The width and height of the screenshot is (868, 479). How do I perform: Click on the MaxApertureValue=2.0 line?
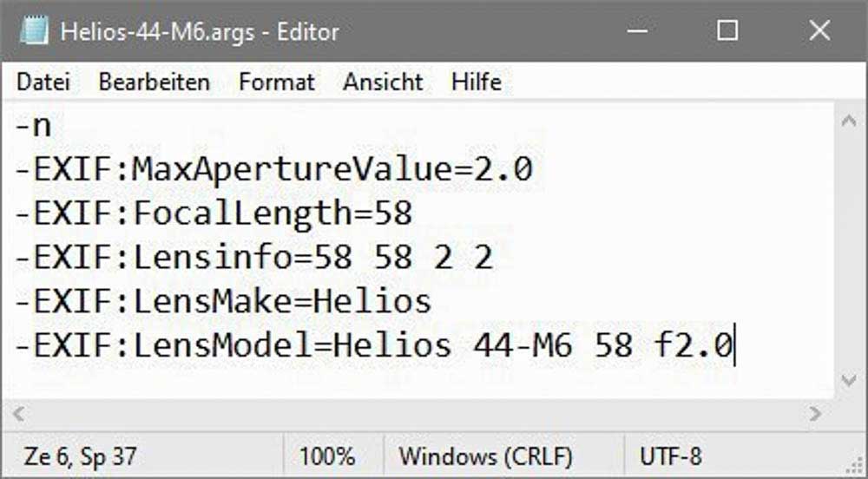tap(273, 170)
